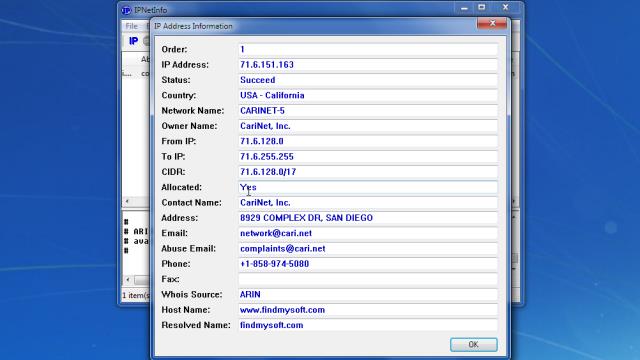Click the Phone field +1-858-974-5080
640x360 pixels.
368,264
